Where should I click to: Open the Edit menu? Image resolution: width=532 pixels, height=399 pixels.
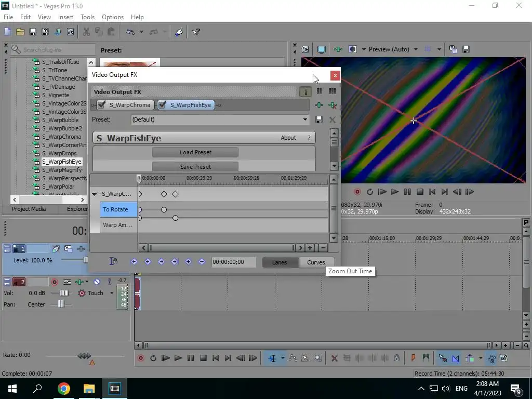point(25,17)
